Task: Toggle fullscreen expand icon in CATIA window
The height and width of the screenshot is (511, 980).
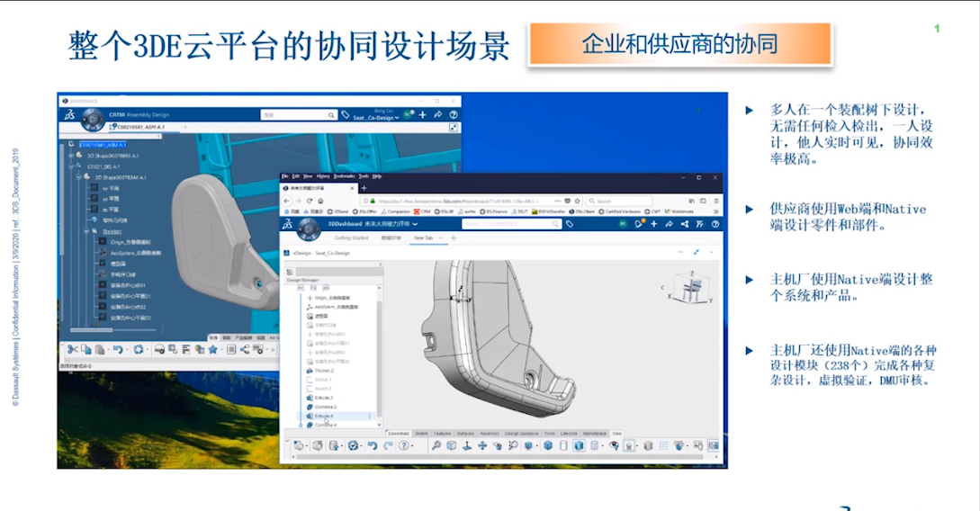Action: tap(454, 128)
